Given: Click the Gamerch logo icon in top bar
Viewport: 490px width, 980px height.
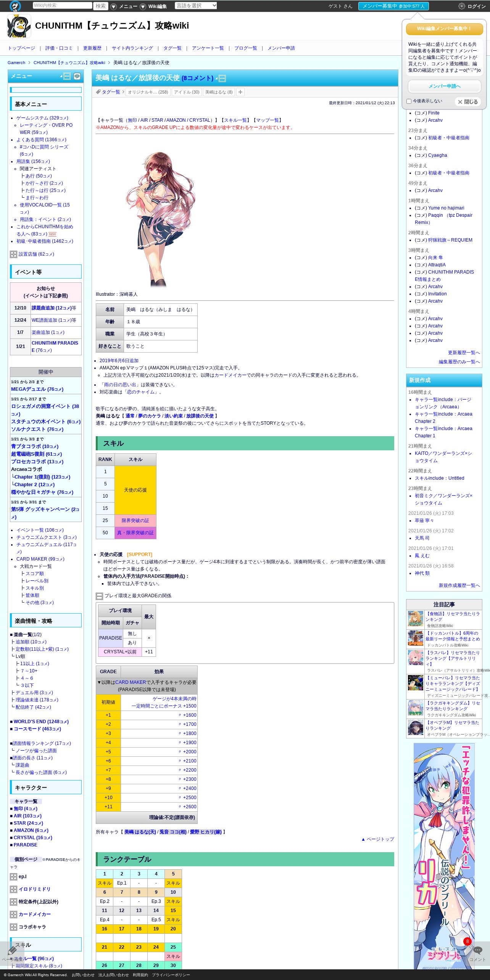Looking at the screenshot, I should click(x=15, y=6).
